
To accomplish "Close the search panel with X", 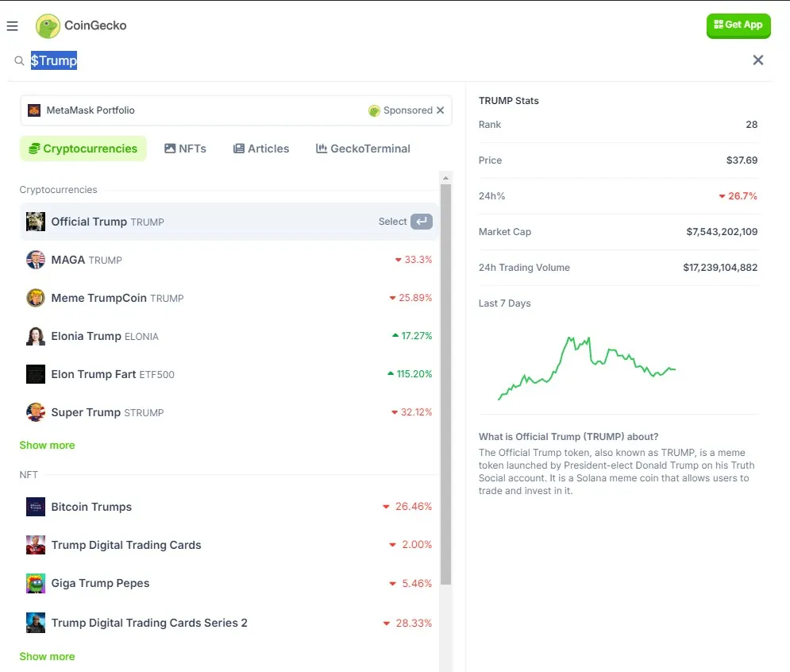I will point(757,60).
